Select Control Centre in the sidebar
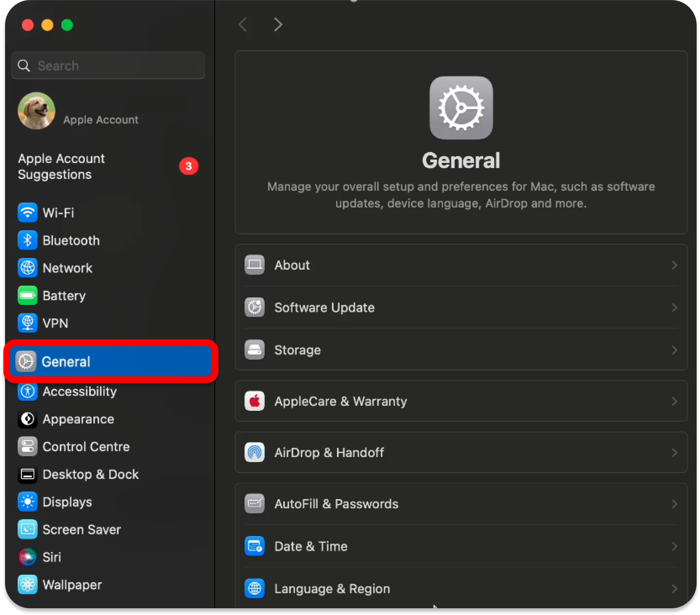Screen dimensions: 700x615 (86, 447)
